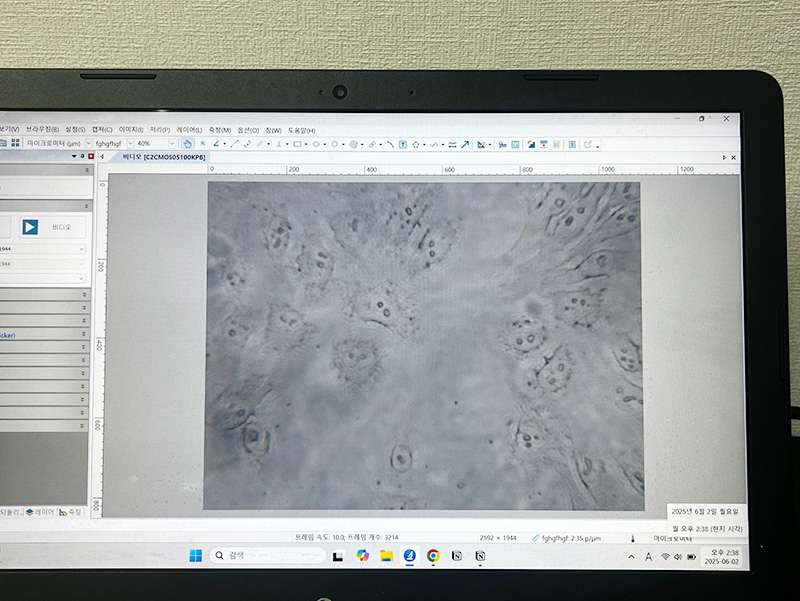Viewport: 800px width, 601px height.
Task: Switch to the 레이어 bottom tab
Action: (40, 511)
